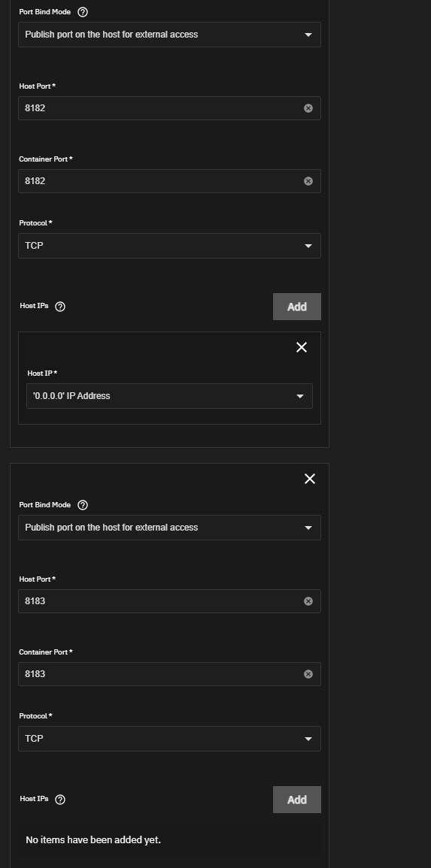Viewport: 431px width, 868px height.
Task: Open help for first Port Bind Mode
Action: pos(83,11)
